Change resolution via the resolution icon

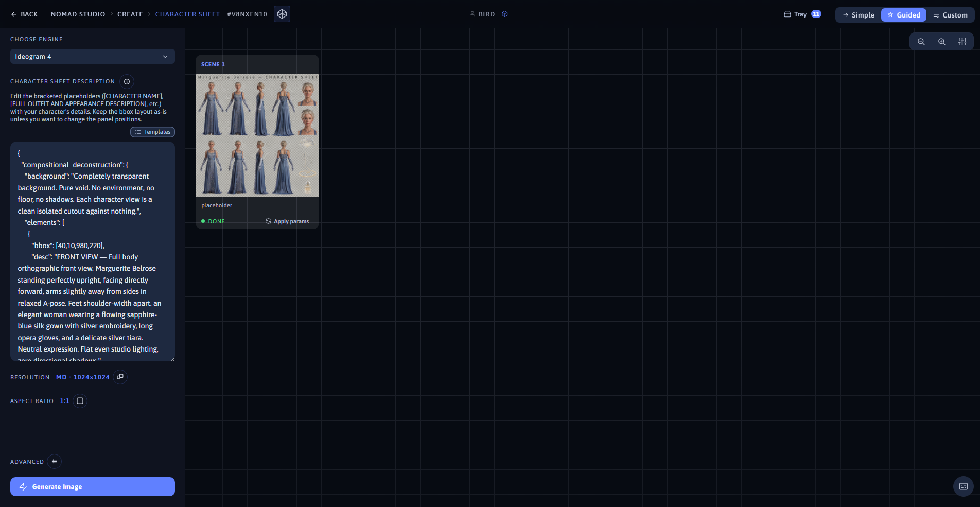pyautogui.click(x=120, y=377)
